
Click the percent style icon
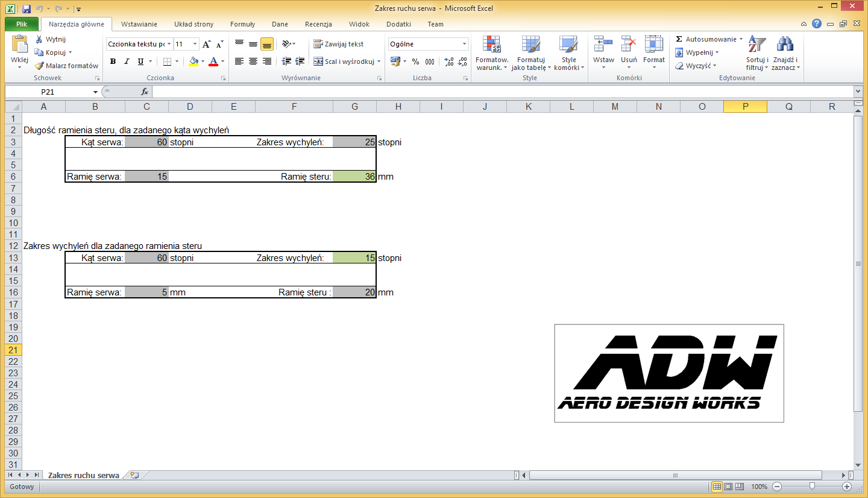click(x=415, y=61)
